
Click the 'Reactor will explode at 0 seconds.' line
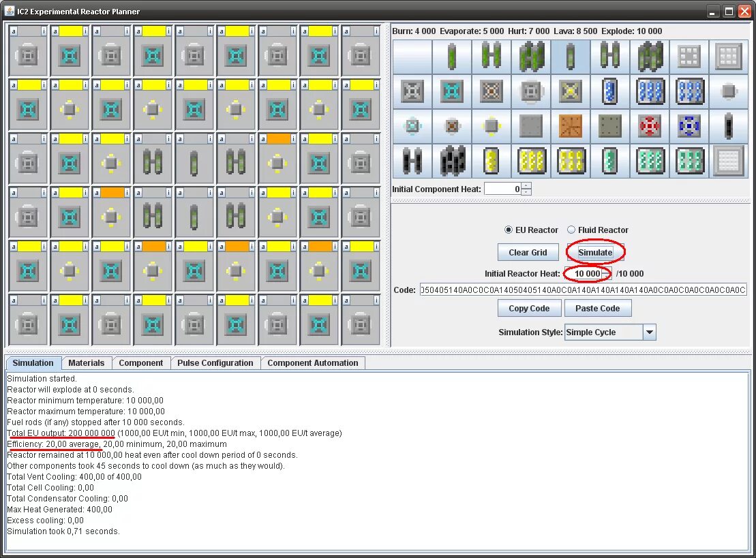pyautogui.click(x=70, y=389)
